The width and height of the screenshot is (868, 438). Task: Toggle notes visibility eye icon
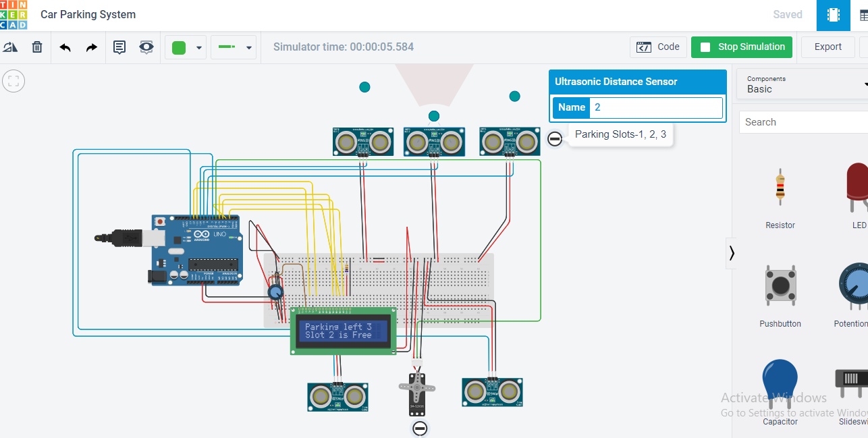[146, 47]
